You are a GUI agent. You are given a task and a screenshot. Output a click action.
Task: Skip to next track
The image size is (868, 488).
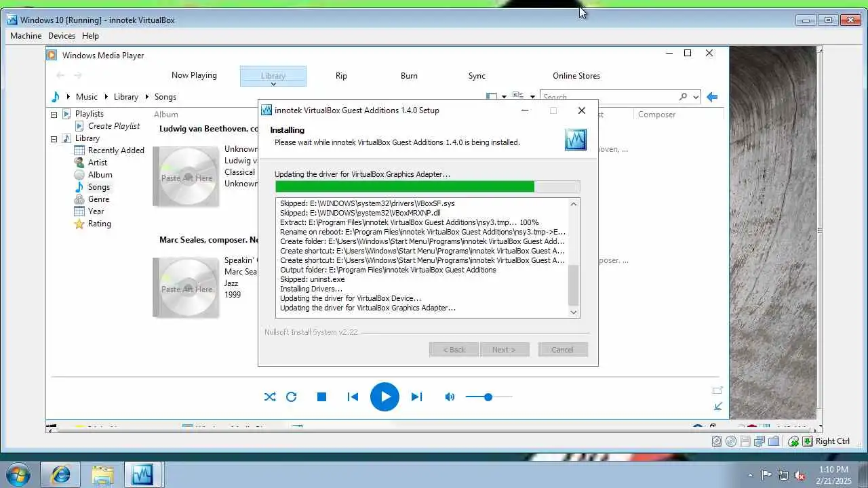click(x=416, y=397)
